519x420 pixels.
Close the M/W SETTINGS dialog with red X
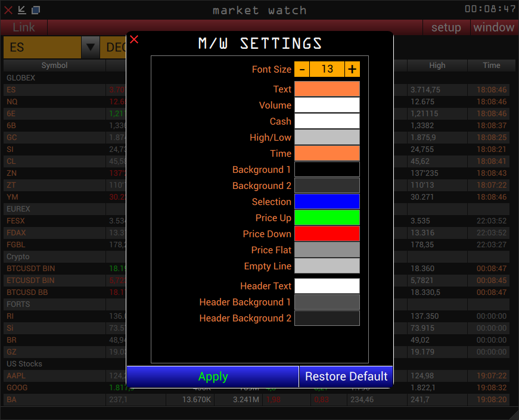(133, 39)
